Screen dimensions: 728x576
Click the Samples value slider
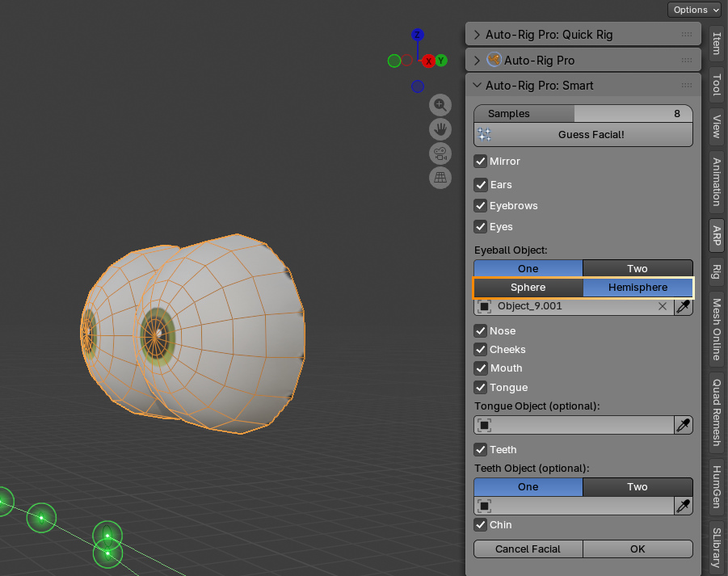tap(583, 114)
